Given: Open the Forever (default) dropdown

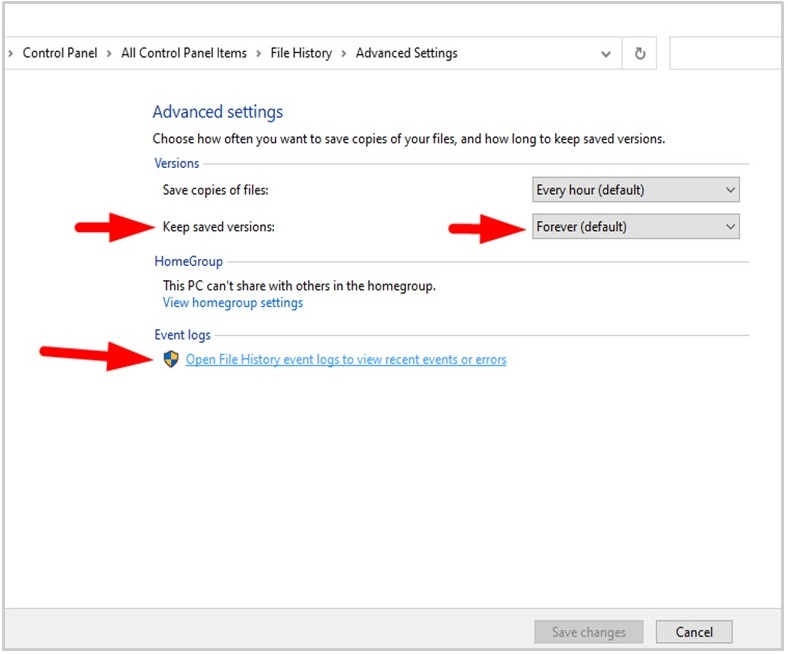Looking at the screenshot, I should tap(635, 227).
